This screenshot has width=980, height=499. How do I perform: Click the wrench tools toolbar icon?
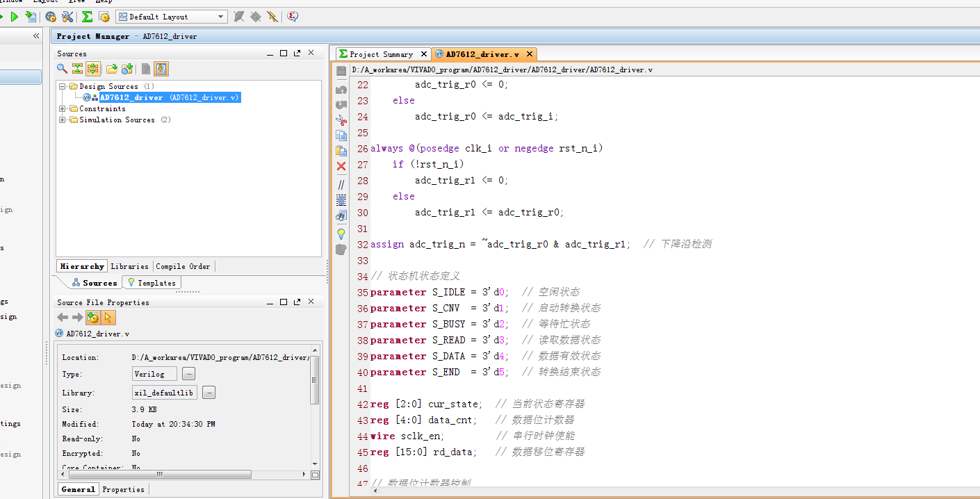coord(67,16)
